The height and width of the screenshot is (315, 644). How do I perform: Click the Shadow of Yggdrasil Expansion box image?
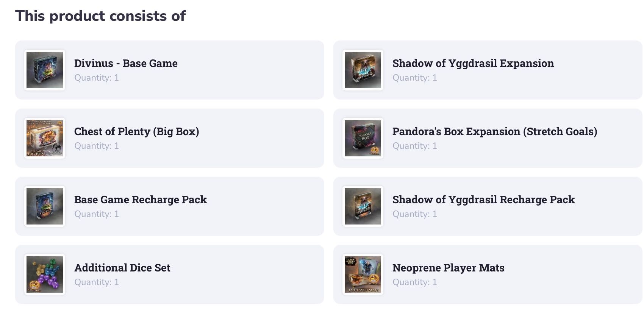click(363, 70)
